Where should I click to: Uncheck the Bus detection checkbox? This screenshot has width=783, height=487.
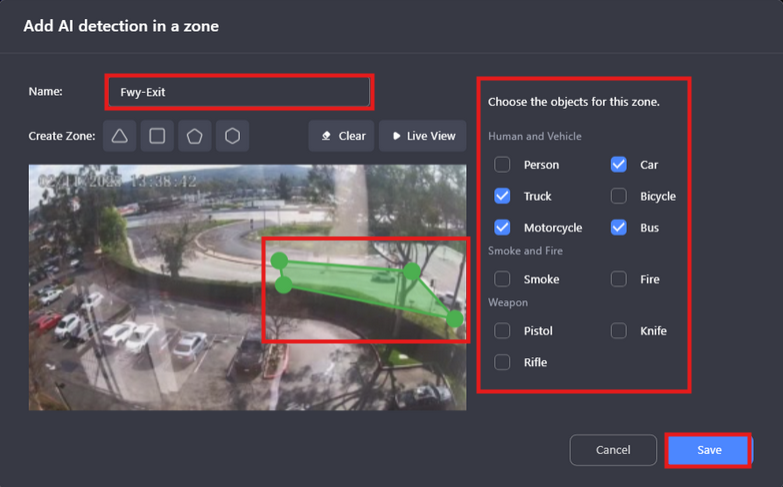[618, 227]
